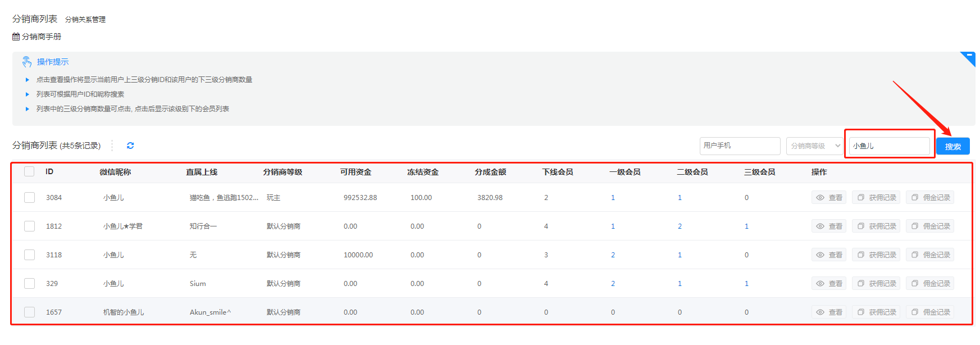
Task: Check the box for row ID 1812
Action: tap(29, 226)
